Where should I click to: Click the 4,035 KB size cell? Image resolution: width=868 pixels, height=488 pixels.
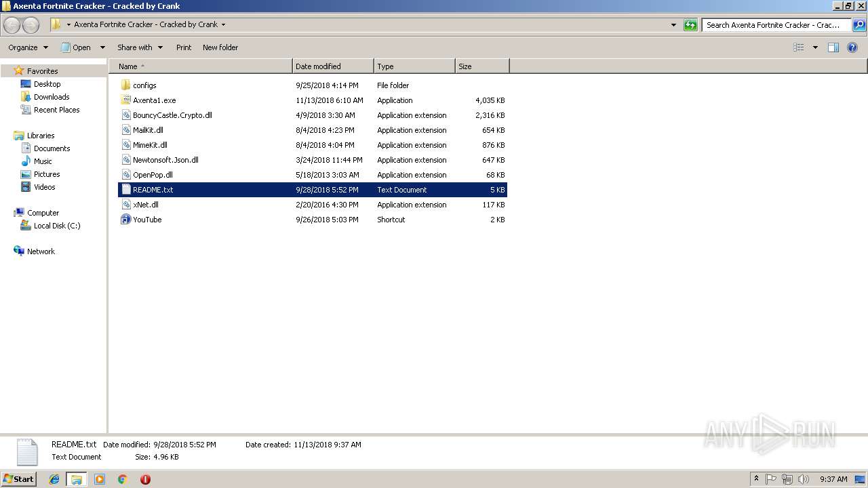pos(490,100)
